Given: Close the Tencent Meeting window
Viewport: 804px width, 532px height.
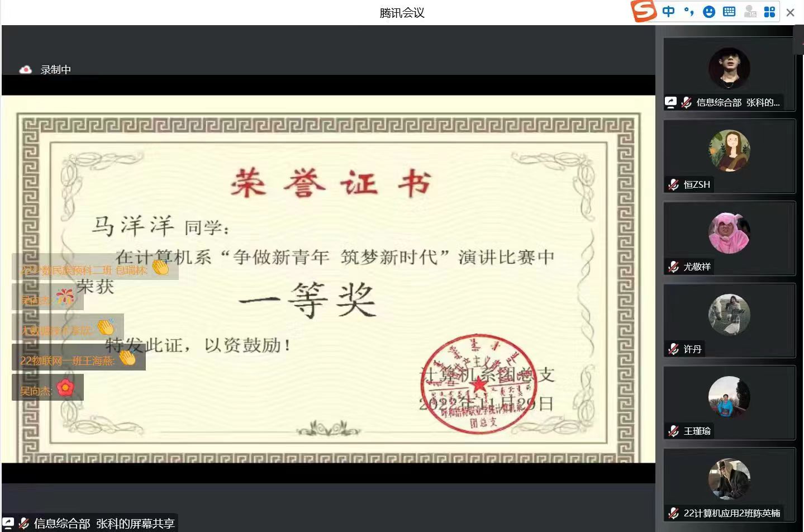Looking at the screenshot, I should click(x=790, y=12).
